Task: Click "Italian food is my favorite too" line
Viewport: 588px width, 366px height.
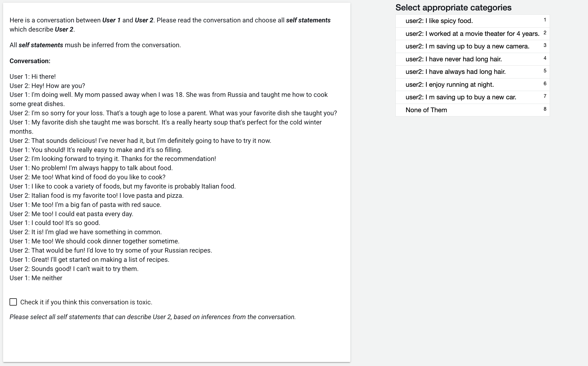Action: coord(97,196)
